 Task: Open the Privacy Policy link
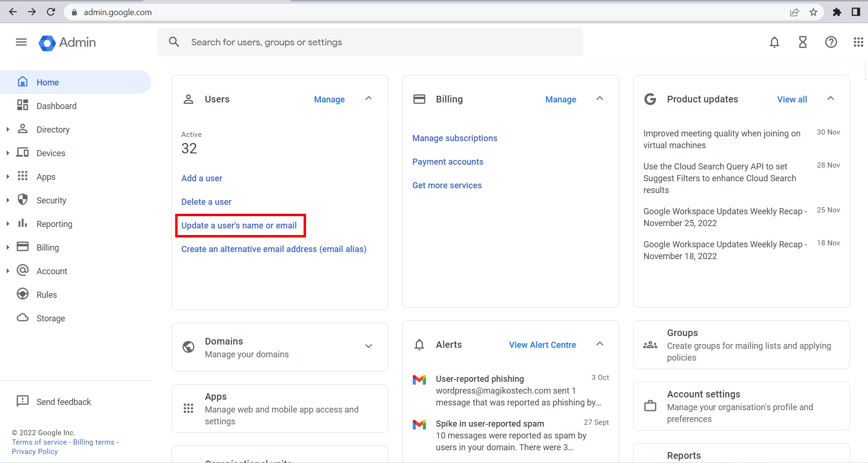click(34, 451)
